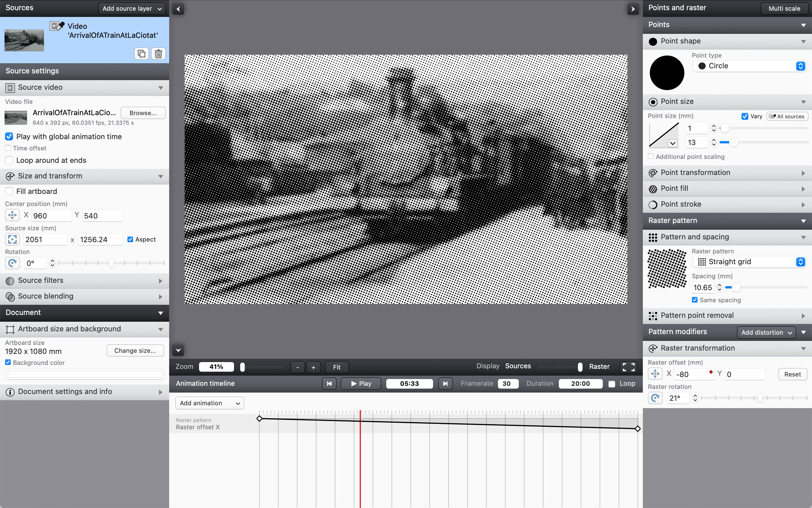
Task: Jump to animation end
Action: click(445, 383)
